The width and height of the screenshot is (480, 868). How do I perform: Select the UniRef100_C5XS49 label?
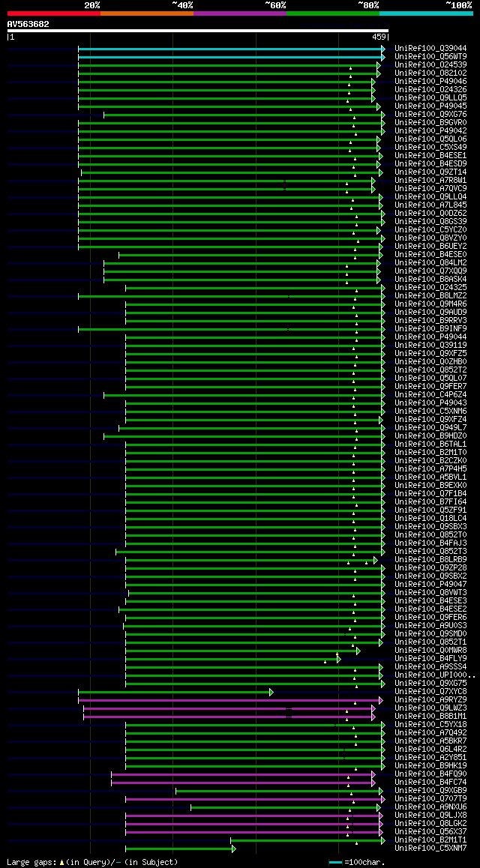click(430, 147)
